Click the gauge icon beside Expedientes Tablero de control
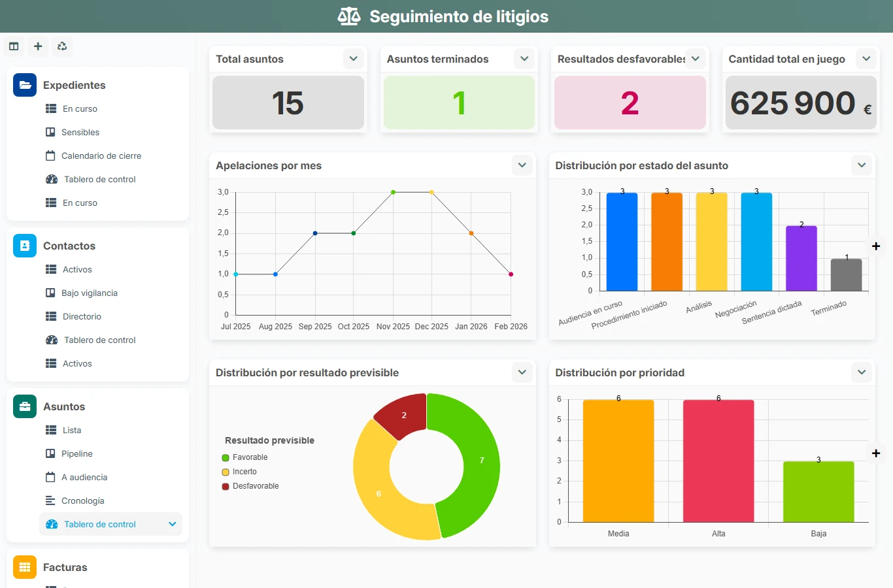The width and height of the screenshot is (893, 588). (x=52, y=179)
